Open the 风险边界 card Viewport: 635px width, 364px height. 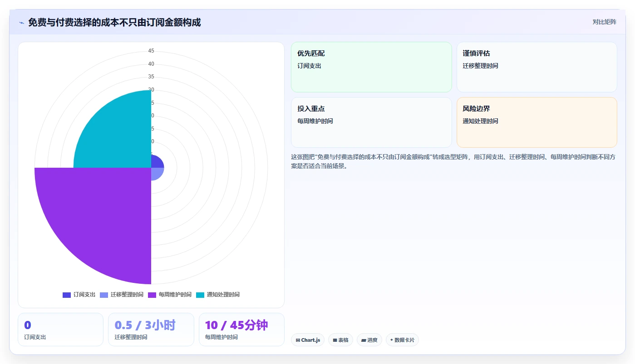click(537, 122)
